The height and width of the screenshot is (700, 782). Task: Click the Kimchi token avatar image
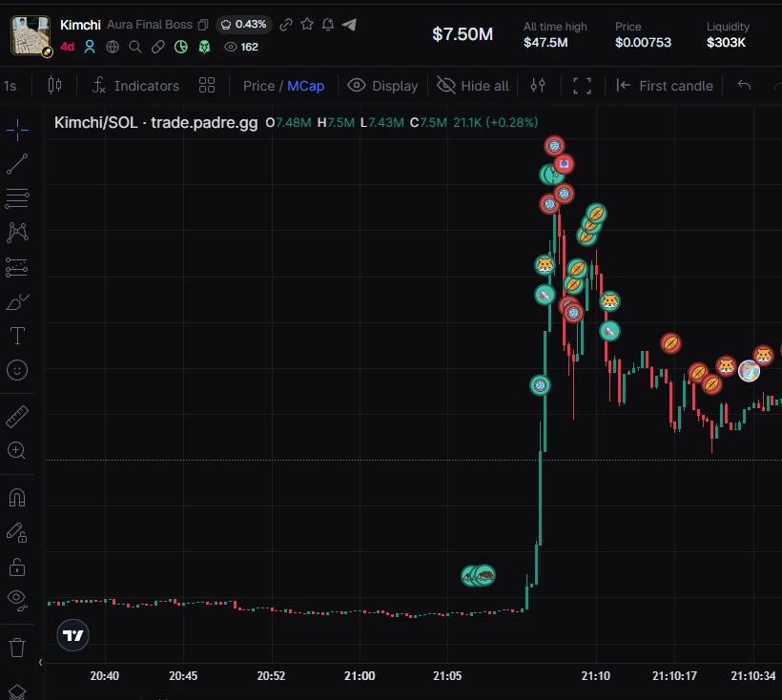tap(31, 35)
